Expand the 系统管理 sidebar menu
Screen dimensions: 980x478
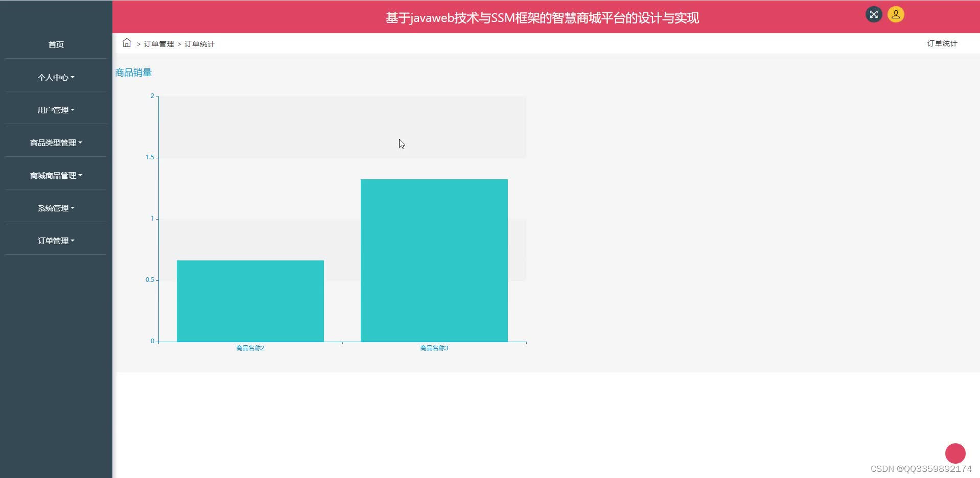pos(56,208)
